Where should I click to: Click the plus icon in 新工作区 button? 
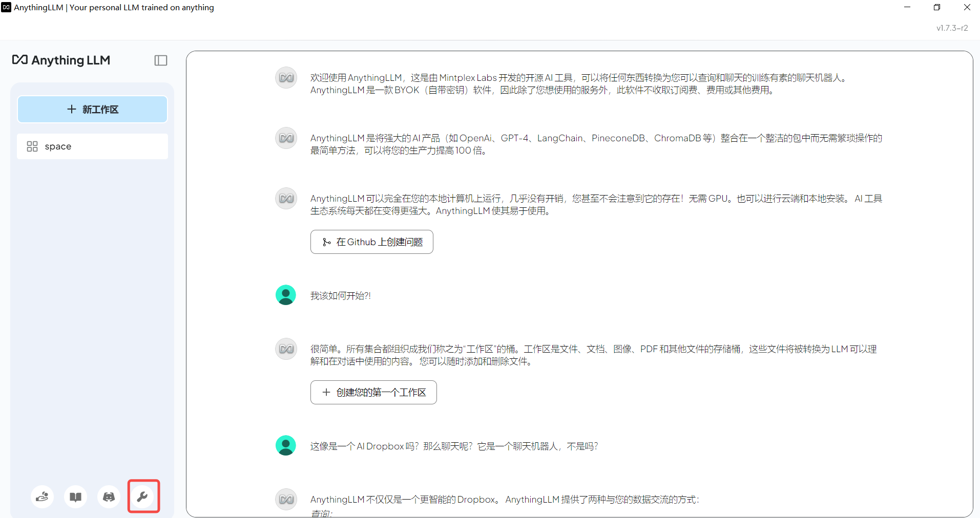(72, 110)
